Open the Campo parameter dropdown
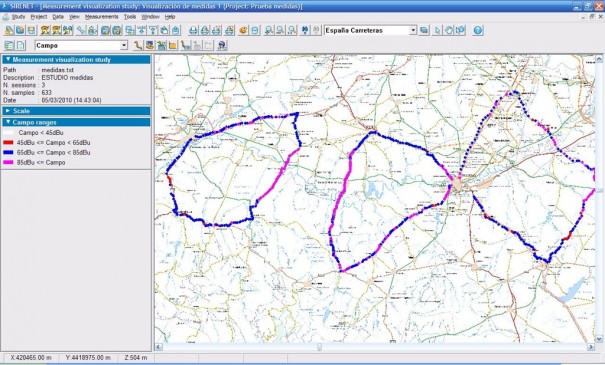The width and height of the screenshot is (605, 365). [x=124, y=46]
